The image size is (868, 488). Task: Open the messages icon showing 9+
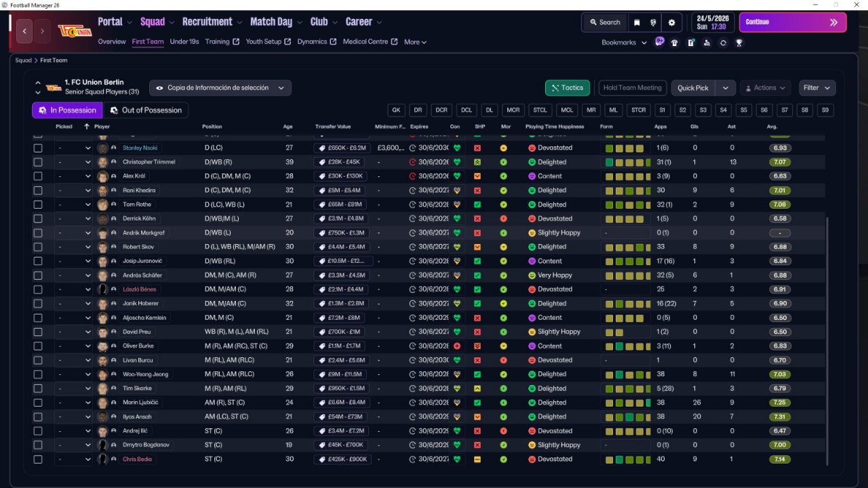(x=659, y=42)
